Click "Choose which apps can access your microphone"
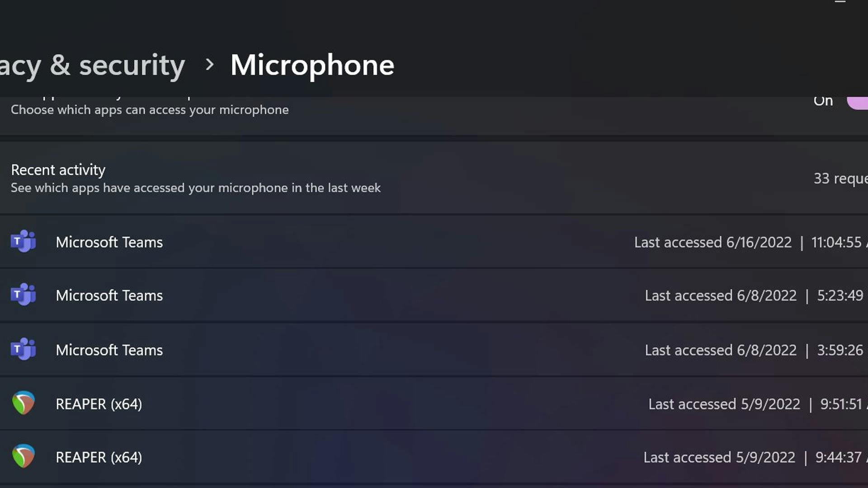This screenshot has width=868, height=488. pyautogui.click(x=150, y=110)
